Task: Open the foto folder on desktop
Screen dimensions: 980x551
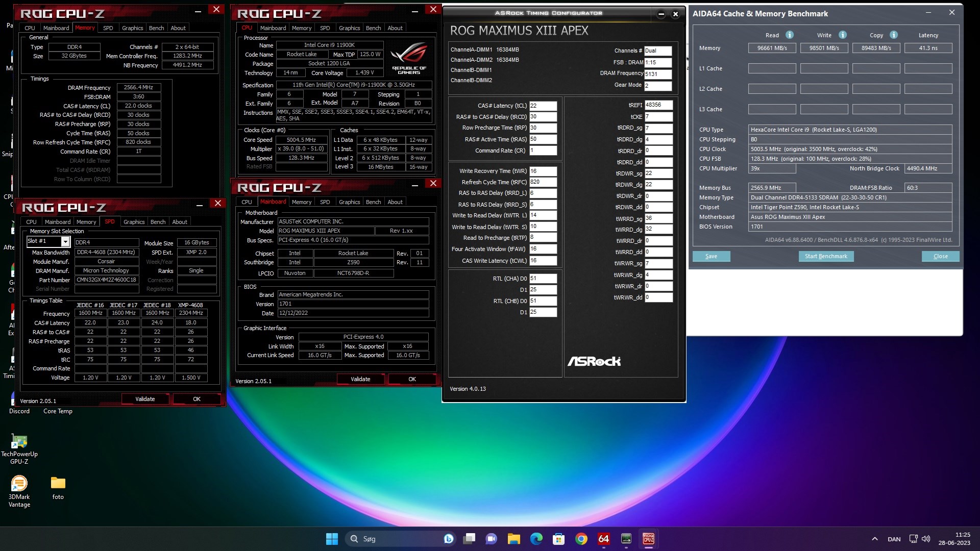Action: tap(58, 484)
